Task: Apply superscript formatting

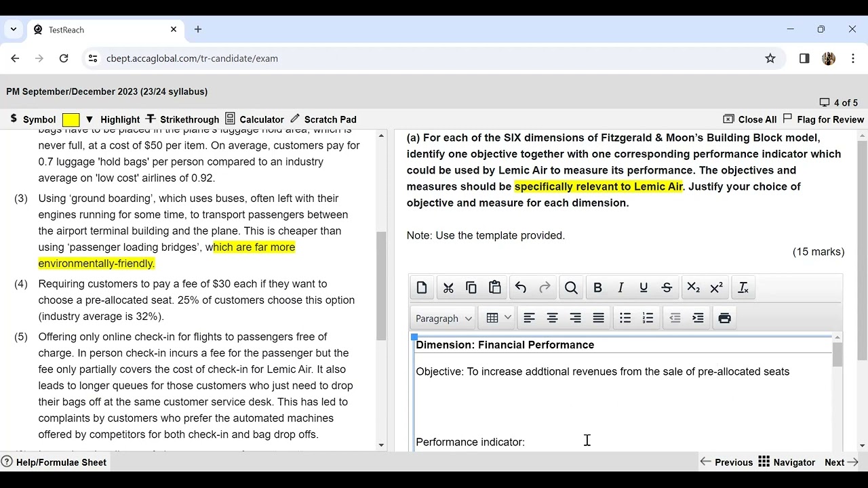Action: [716, 287]
